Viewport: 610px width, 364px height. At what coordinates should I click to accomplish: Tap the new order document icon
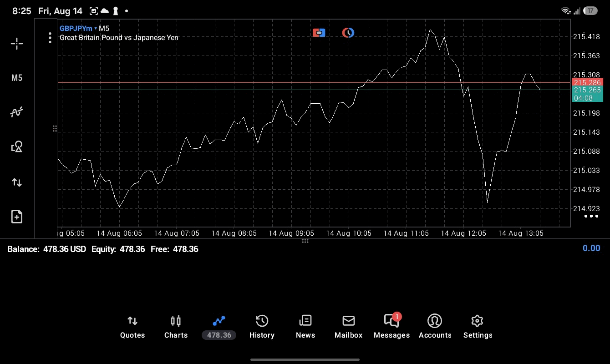[x=17, y=217]
